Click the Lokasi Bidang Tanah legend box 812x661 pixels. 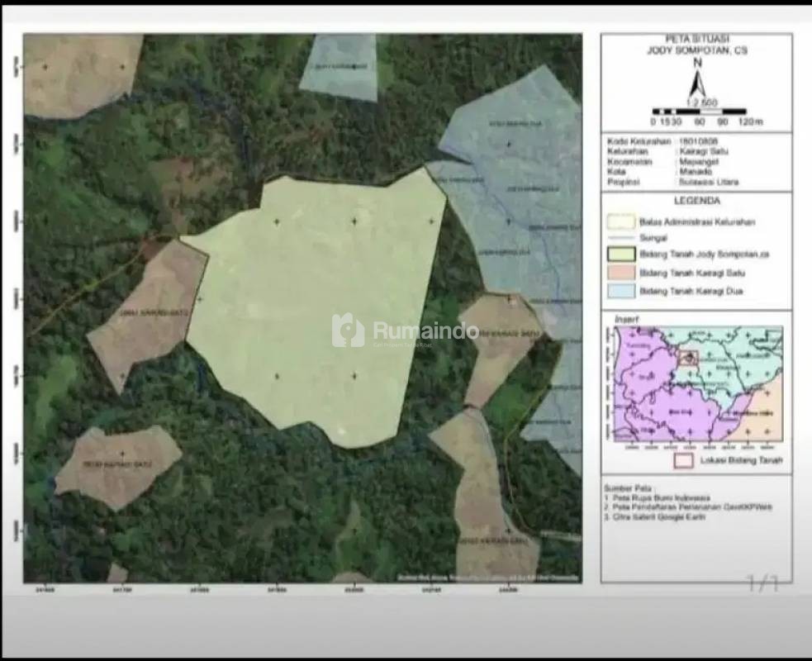click(x=682, y=460)
